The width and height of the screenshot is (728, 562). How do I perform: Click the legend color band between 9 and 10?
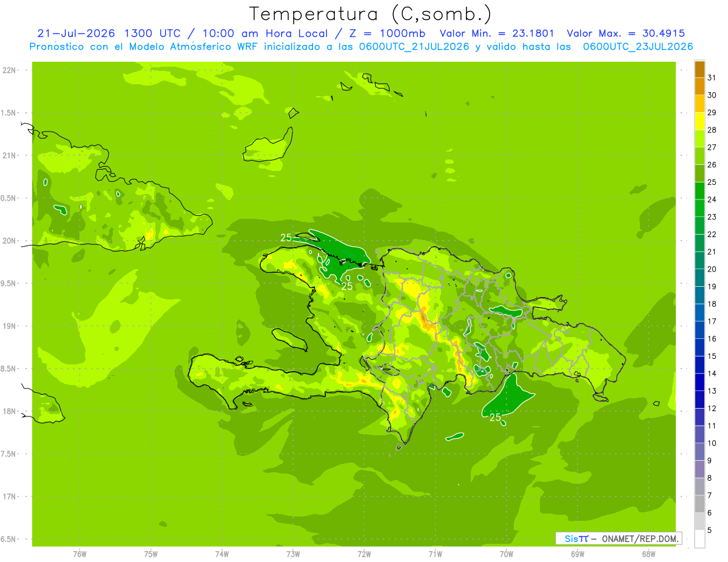(x=699, y=452)
